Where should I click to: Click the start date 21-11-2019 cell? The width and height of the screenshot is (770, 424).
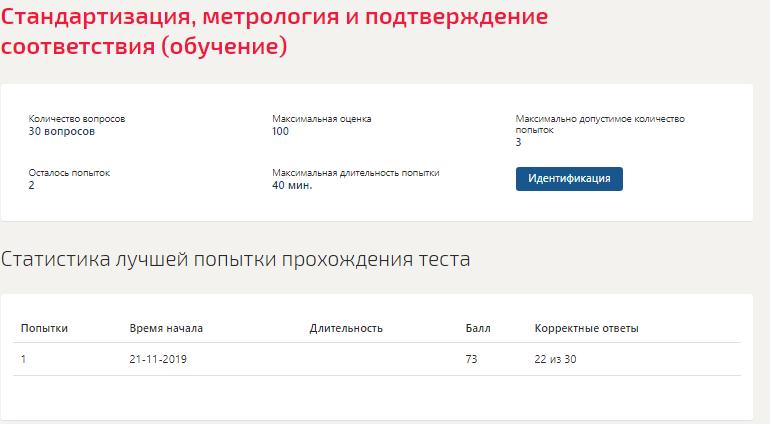click(x=158, y=359)
